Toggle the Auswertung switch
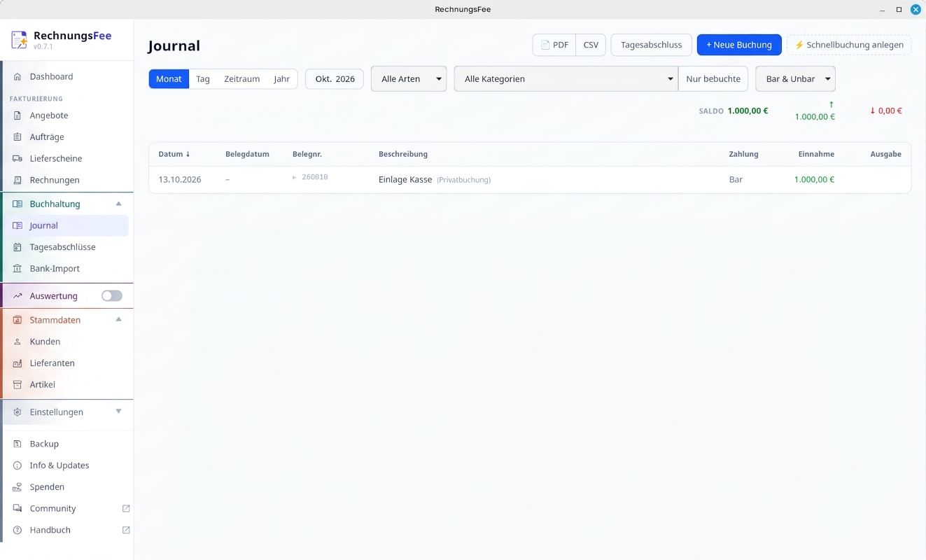The width and height of the screenshot is (926, 560). click(x=112, y=296)
